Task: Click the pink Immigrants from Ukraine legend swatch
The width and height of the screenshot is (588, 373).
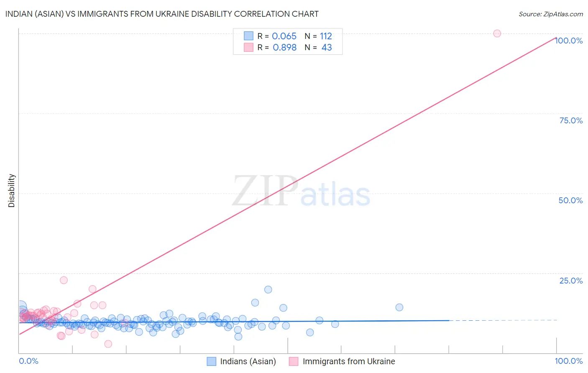Action: [x=294, y=361]
